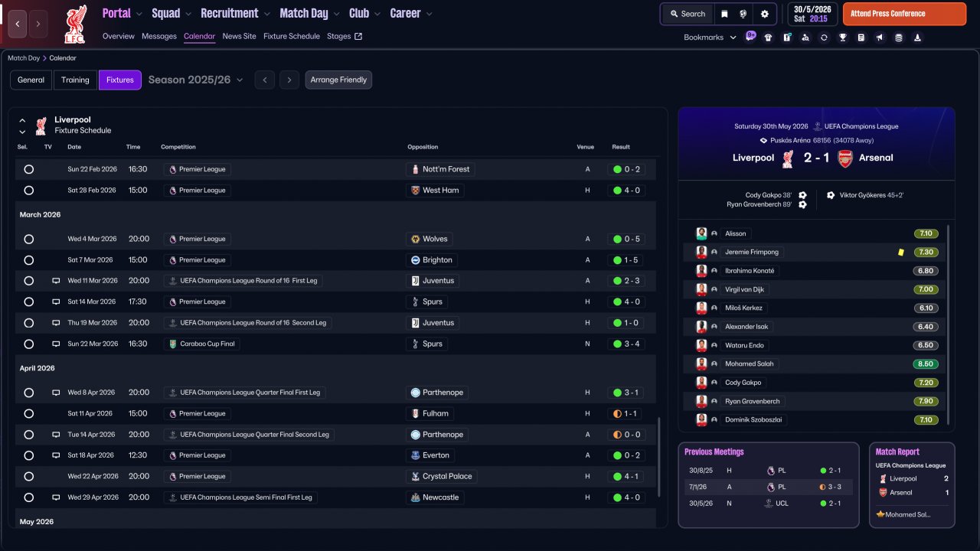Select radio for Fulham fixture

29,413
